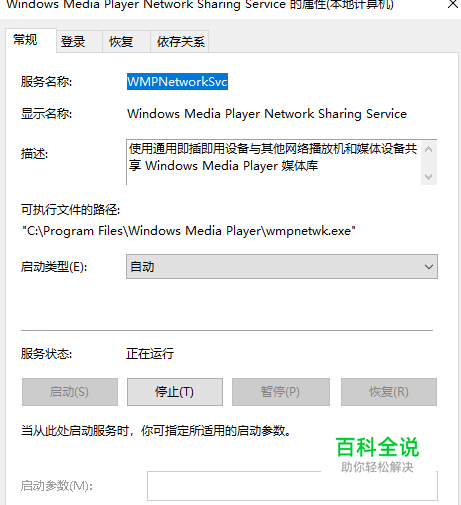461x505 pixels.
Task: Click the 可执行文件的路径 label
Action: [x=70, y=210]
